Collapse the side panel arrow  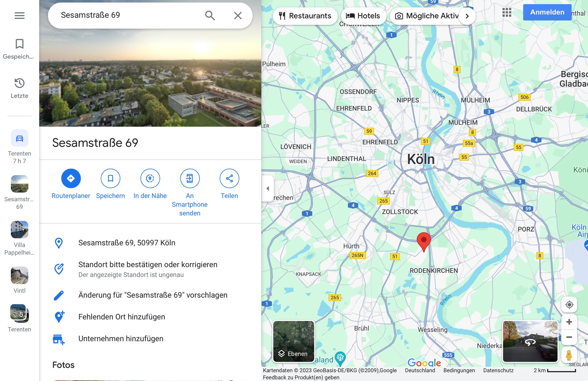[x=268, y=188]
